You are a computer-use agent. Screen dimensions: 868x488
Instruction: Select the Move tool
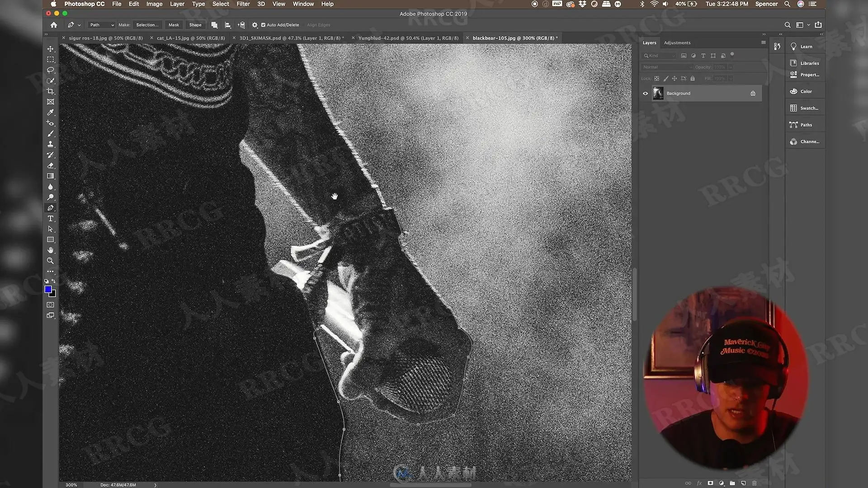[51, 49]
